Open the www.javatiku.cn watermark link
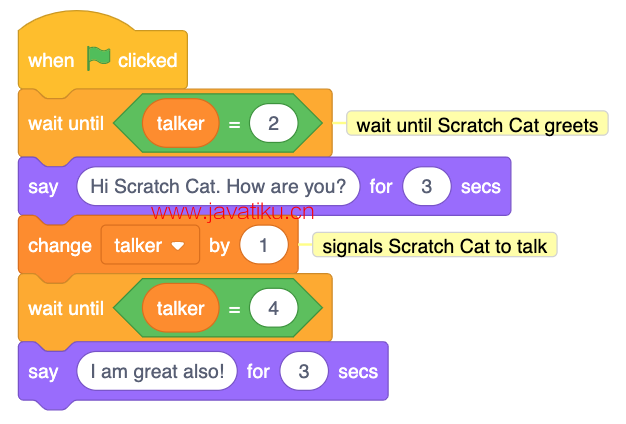 pyautogui.click(x=232, y=212)
